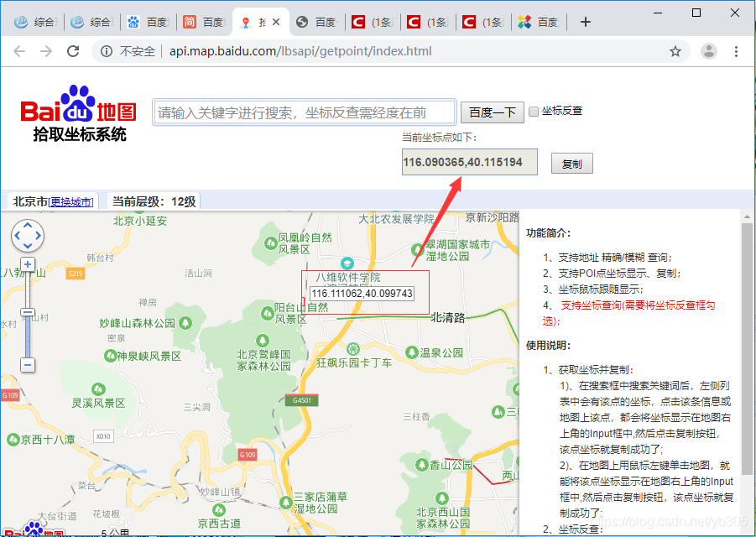
Task: Click the 温泉公园 park marker icon
Action: (x=411, y=352)
